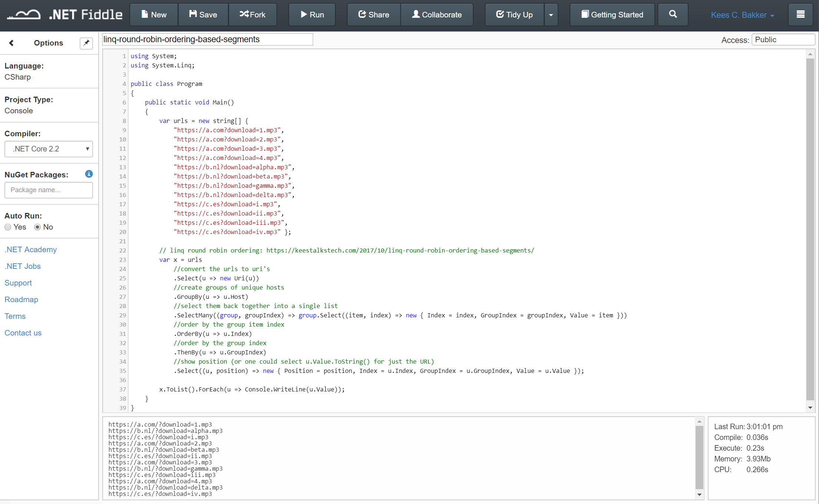
Task: Expand the Tidy Up dropdown arrow
Action: (551, 15)
